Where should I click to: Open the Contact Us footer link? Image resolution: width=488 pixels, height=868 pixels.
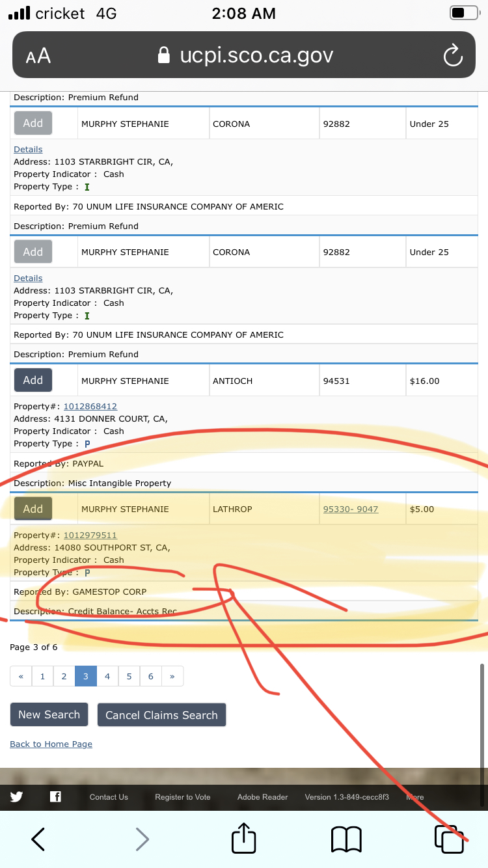[x=109, y=797]
